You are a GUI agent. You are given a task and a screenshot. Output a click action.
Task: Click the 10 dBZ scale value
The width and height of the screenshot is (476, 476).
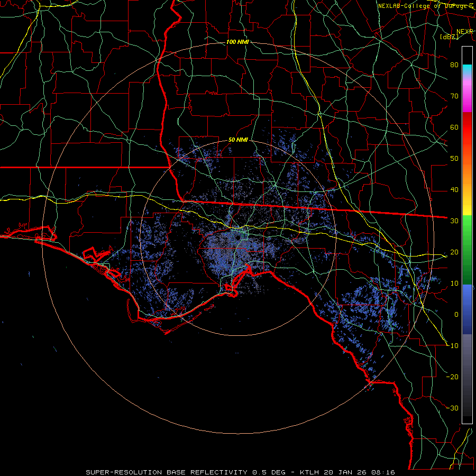454,283
